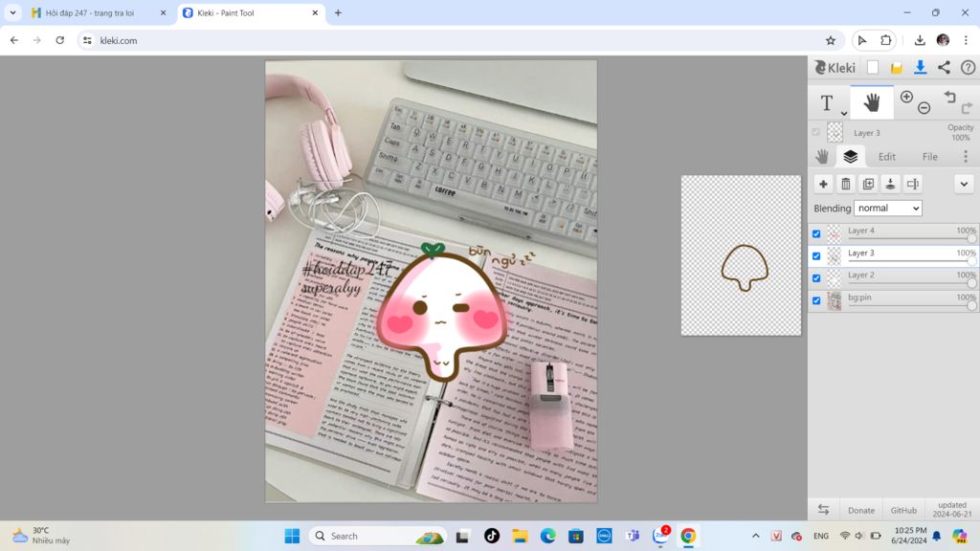Open the weather widget 30°C

coord(40,536)
